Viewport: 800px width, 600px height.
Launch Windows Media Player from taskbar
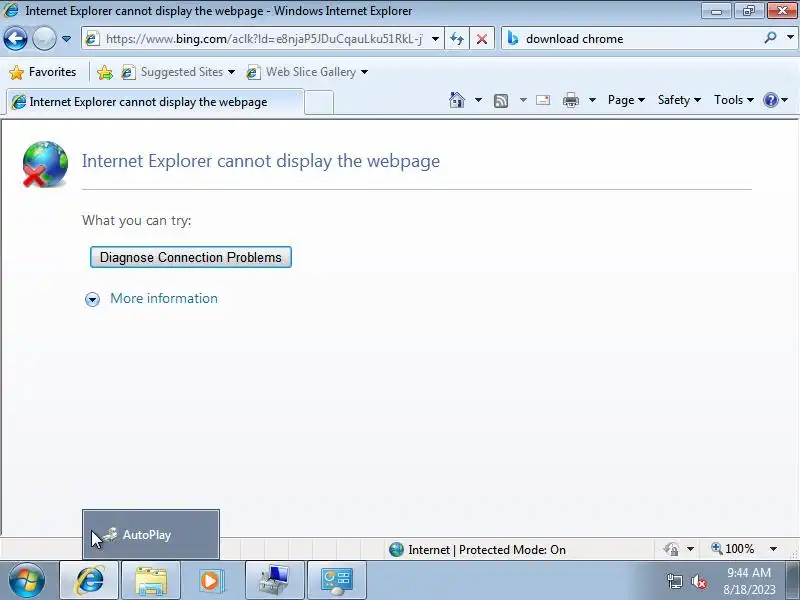[210, 581]
